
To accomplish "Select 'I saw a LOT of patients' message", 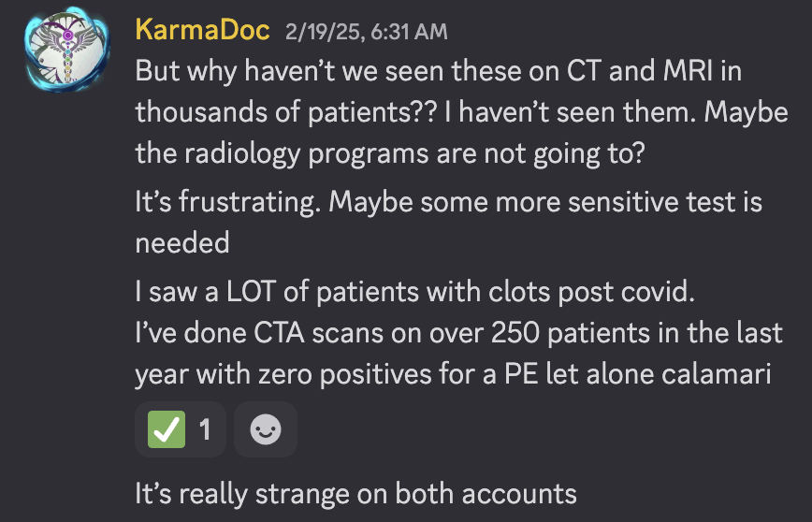I will pos(414,291).
